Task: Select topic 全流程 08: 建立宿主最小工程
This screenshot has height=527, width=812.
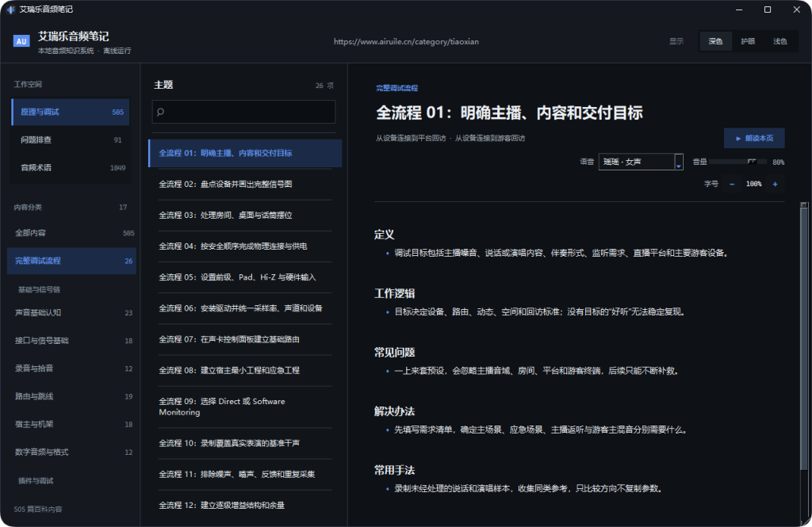Action: tap(245, 371)
